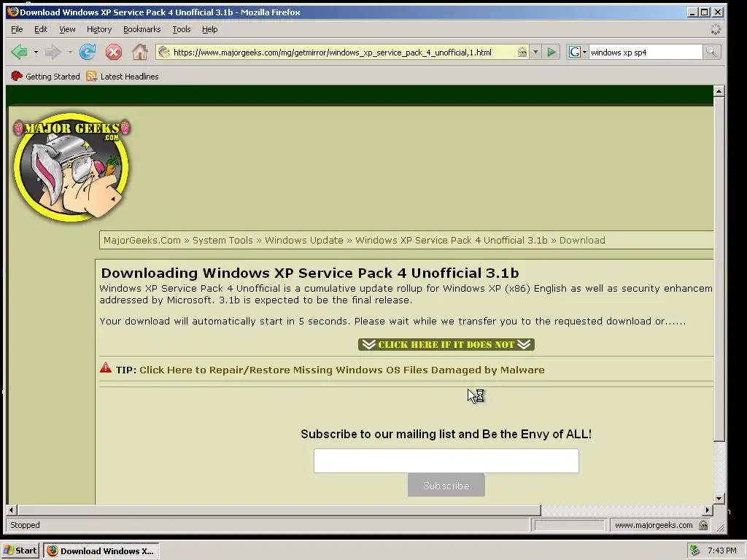Click the Firefox title bar icon
Screen dimensions: 747x560
[x=13, y=12]
